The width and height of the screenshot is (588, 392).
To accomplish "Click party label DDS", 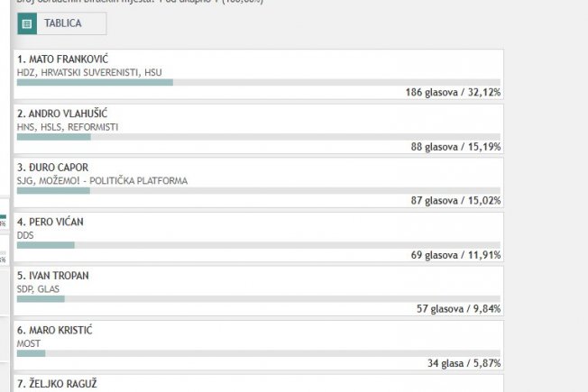I will click(x=25, y=235).
